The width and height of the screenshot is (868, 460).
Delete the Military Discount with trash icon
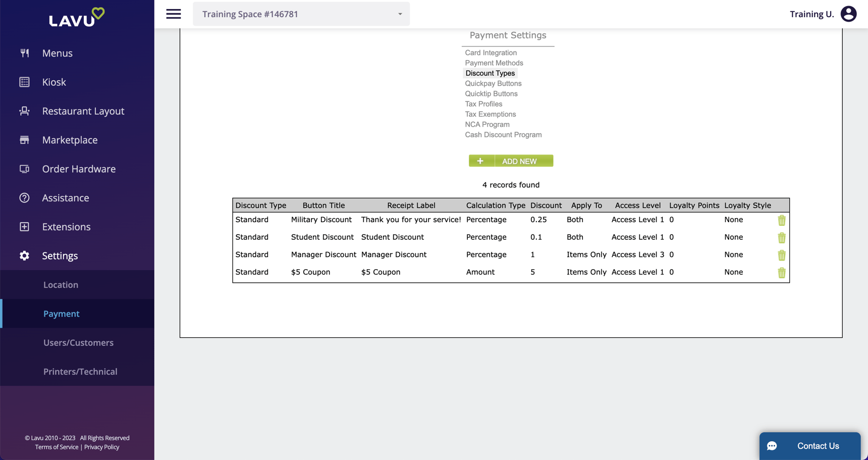(x=781, y=220)
